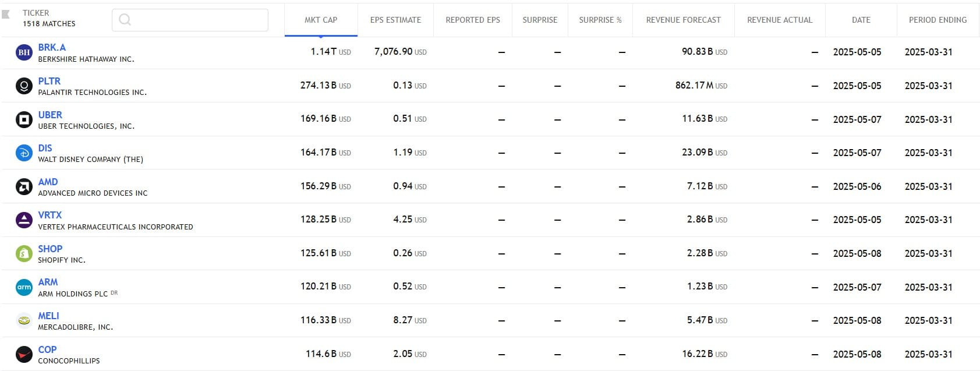This screenshot has width=980, height=371.
Task: Open the PLTR ticker link
Action: coord(49,81)
